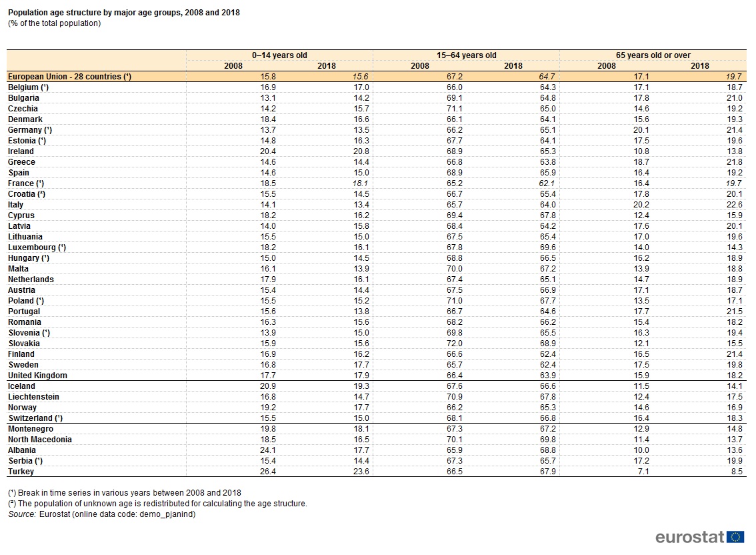Click Germany's 20.1 value for 65+ in 2008
The height and width of the screenshot is (555, 756).
click(641, 130)
